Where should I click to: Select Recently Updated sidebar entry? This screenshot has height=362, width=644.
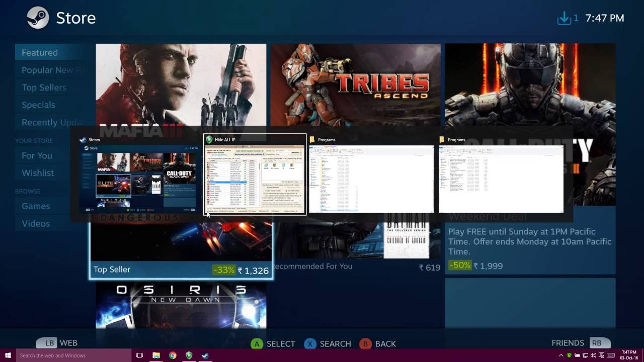(53, 122)
